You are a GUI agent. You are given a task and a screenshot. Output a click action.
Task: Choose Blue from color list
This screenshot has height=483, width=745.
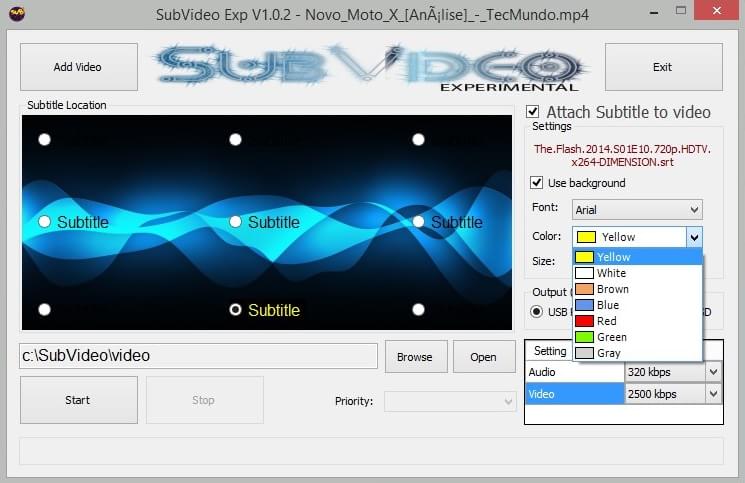[638, 305]
